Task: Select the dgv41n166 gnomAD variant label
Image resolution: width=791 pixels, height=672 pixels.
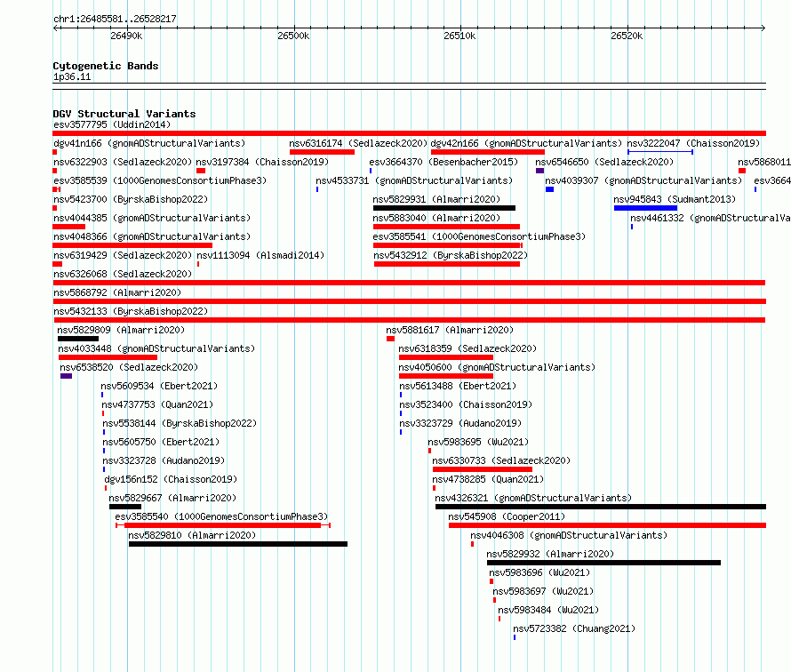Action: click(x=148, y=143)
